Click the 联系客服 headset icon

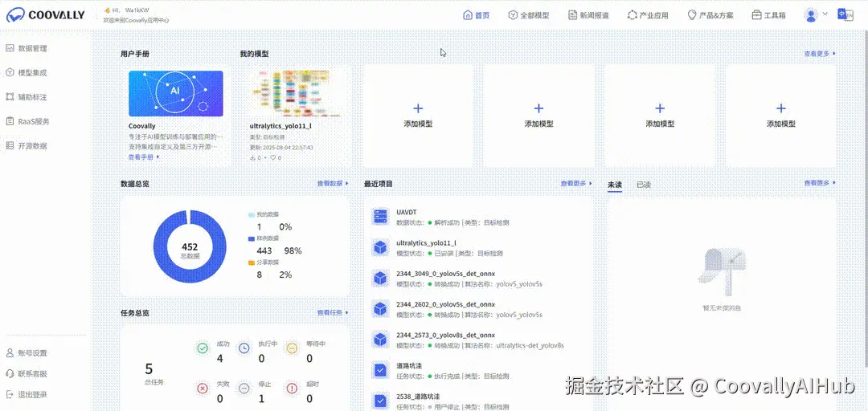pos(10,373)
